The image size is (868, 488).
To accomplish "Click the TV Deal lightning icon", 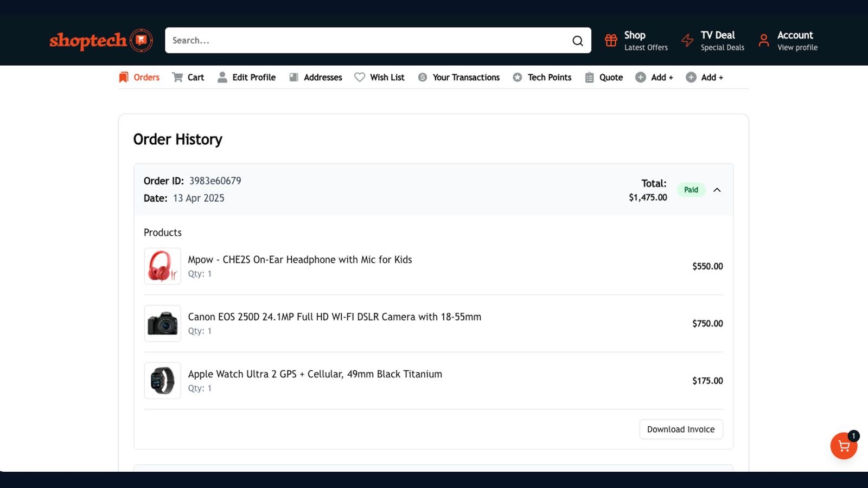I will 687,40.
